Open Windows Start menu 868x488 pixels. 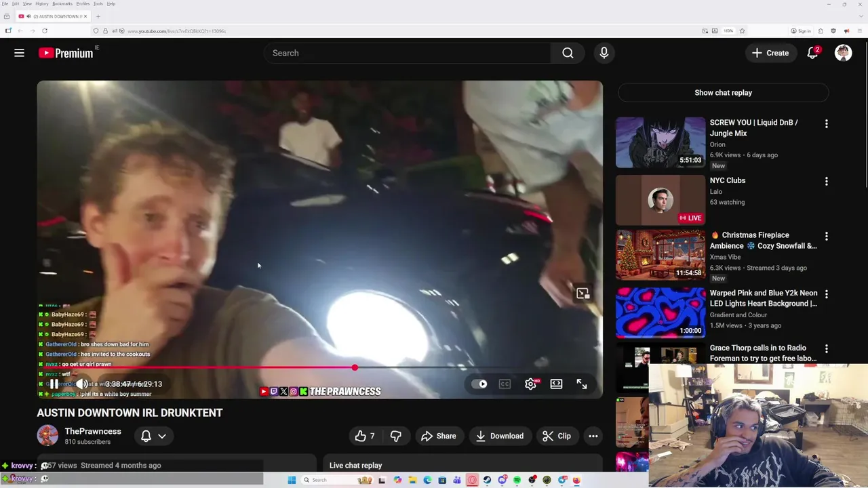[x=292, y=480]
